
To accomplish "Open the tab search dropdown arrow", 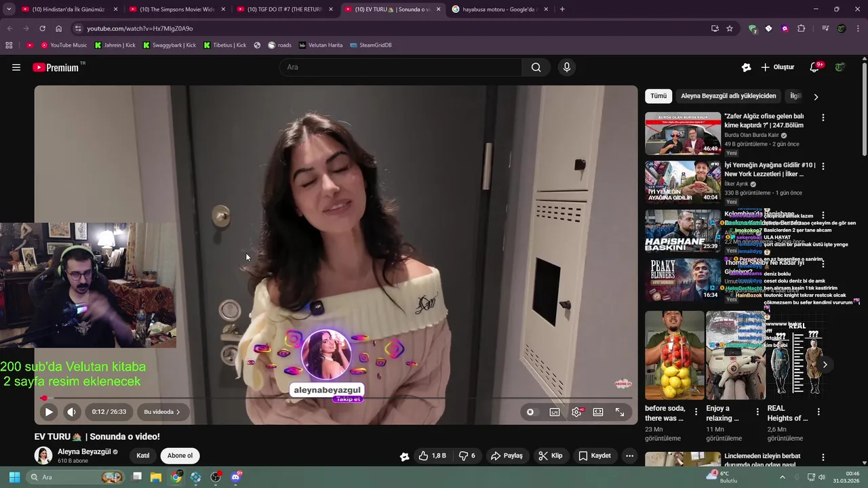I will (8, 9).
